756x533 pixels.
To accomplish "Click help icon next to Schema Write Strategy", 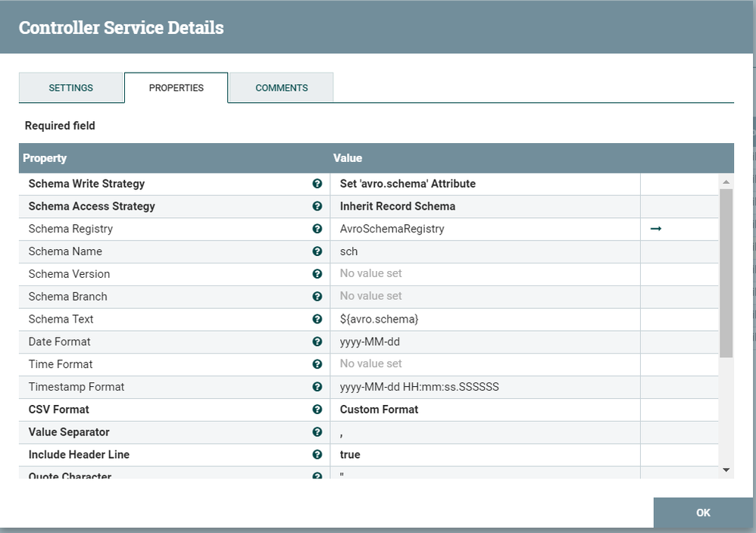I will [x=317, y=184].
